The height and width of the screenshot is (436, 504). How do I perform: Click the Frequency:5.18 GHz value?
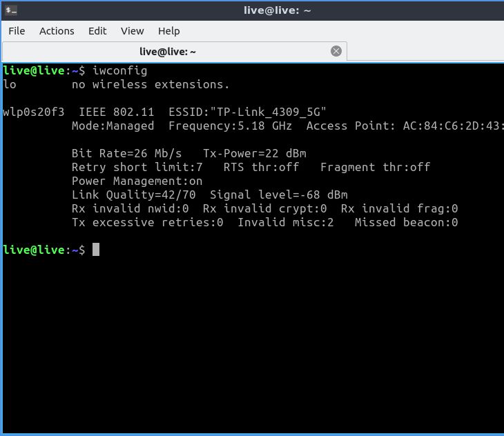tap(230, 126)
